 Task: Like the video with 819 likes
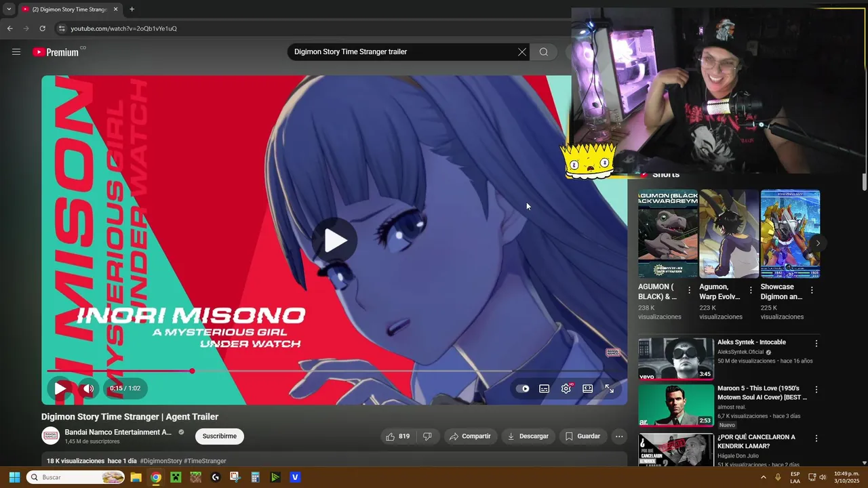tap(397, 436)
